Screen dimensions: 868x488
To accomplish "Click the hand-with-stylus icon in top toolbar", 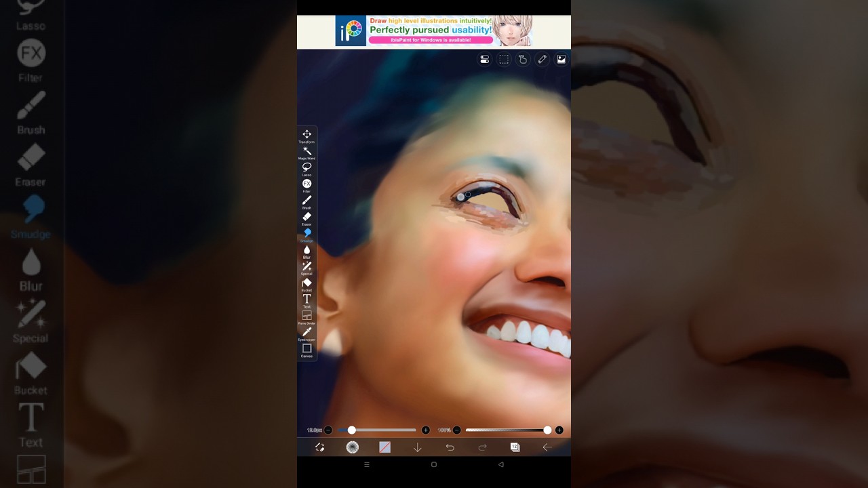I will click(x=523, y=60).
